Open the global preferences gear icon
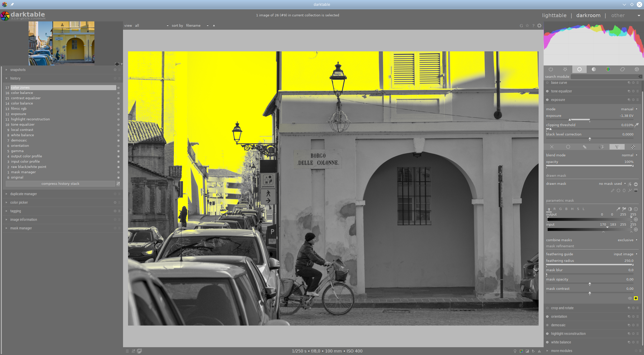644x355 pixels. click(x=539, y=25)
